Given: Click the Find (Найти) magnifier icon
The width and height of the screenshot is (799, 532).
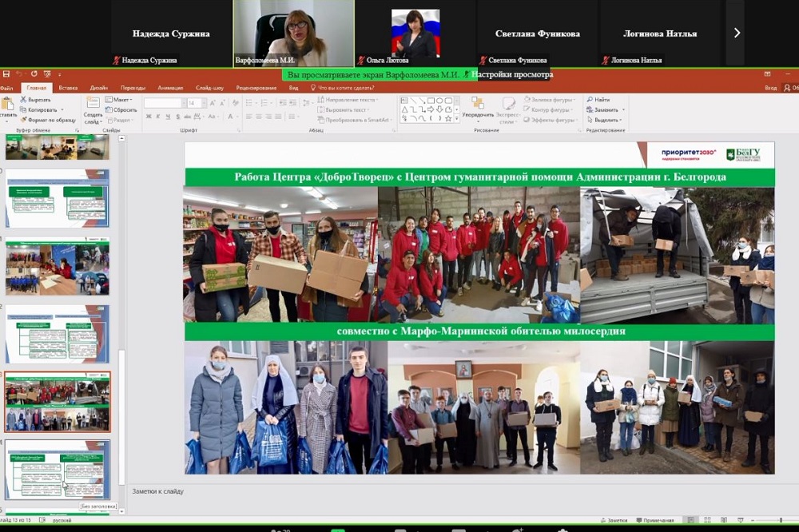Looking at the screenshot, I should tap(590, 100).
